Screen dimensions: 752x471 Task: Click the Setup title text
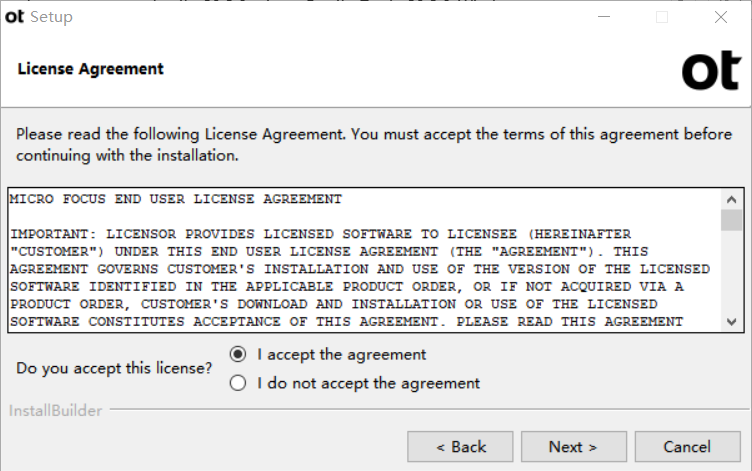51,17
